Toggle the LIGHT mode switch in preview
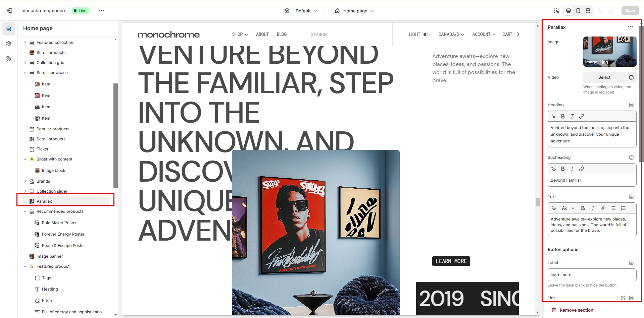Viewport: 644px width, 318px height. pyautogui.click(x=427, y=35)
